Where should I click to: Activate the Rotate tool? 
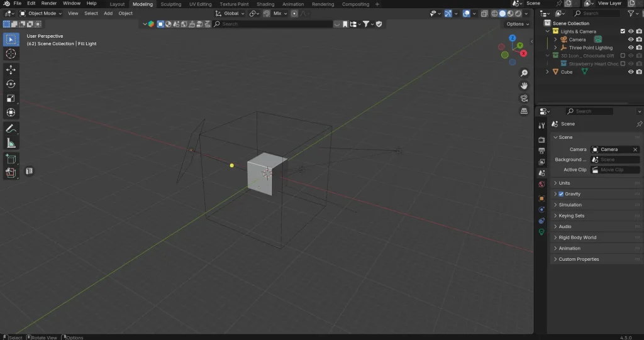click(x=11, y=84)
